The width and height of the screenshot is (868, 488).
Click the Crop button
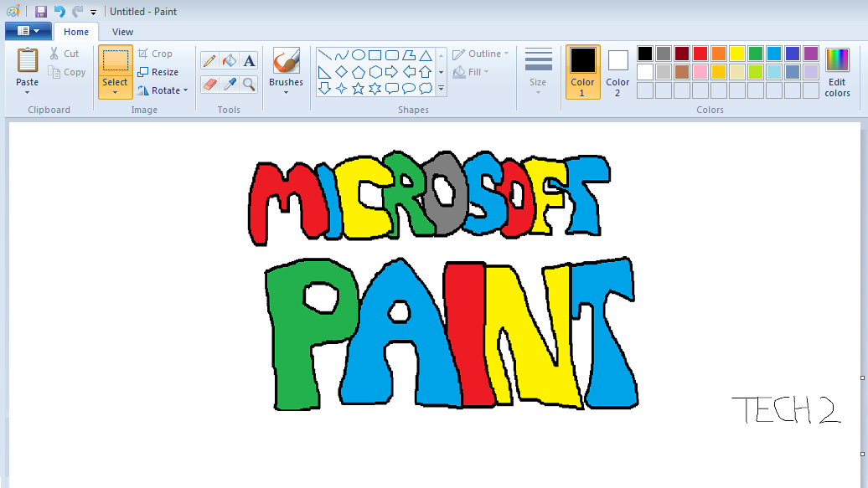point(156,54)
